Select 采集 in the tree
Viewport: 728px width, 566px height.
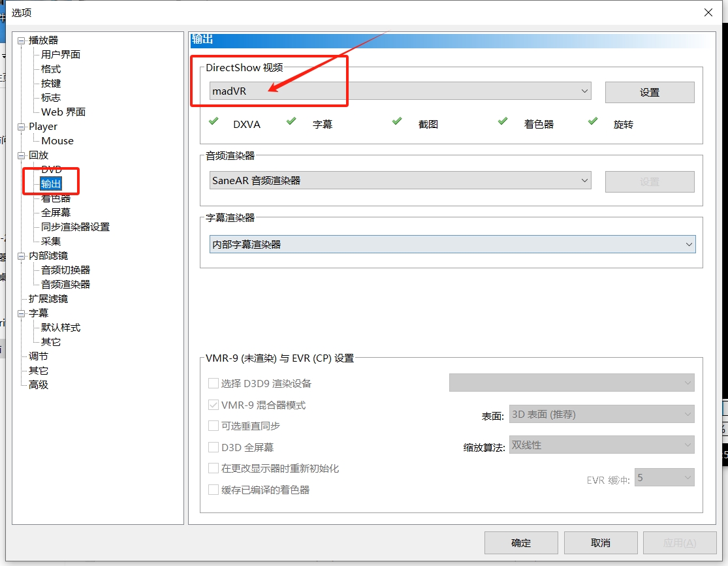pos(51,242)
